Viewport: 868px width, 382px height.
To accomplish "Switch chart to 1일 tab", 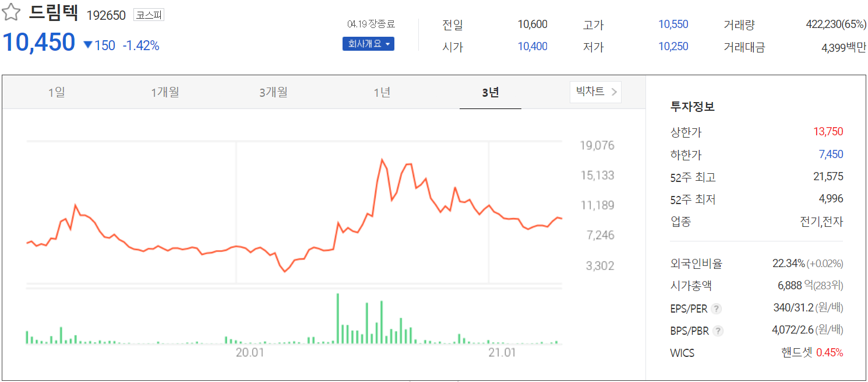I will pyautogui.click(x=57, y=92).
